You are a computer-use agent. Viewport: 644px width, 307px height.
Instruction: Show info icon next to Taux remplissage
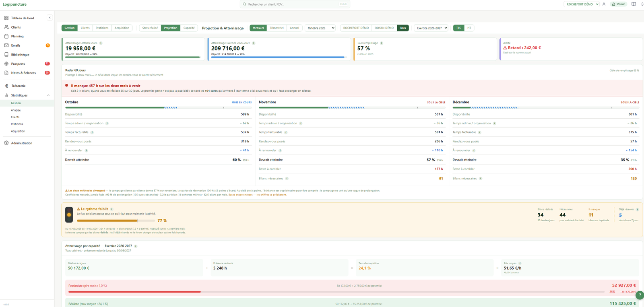pos(382,43)
